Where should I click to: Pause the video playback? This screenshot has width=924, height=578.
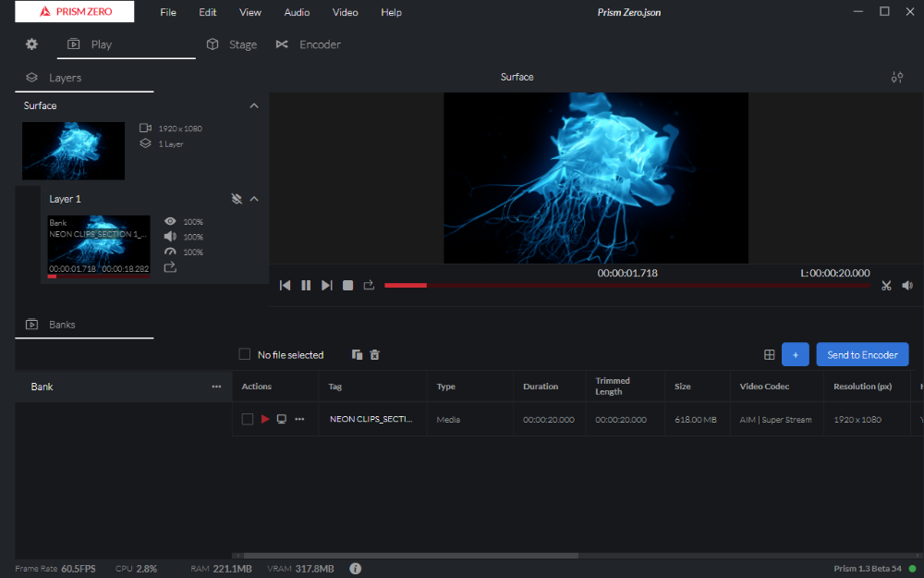(306, 286)
